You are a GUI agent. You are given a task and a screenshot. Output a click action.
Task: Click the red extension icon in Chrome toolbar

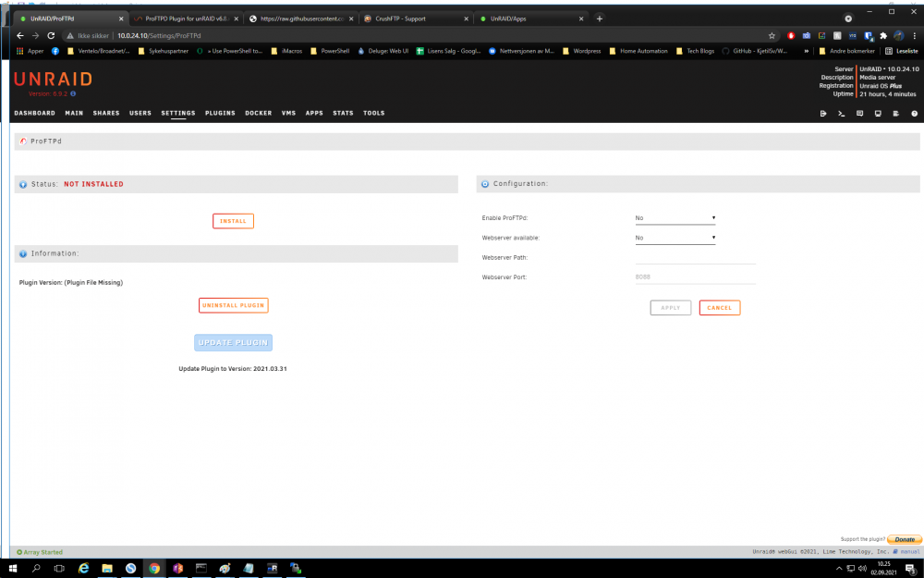pyautogui.click(x=791, y=35)
